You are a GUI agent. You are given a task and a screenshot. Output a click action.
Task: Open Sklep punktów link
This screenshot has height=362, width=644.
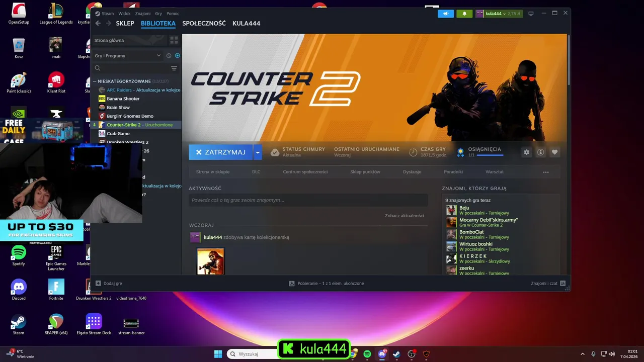click(365, 172)
